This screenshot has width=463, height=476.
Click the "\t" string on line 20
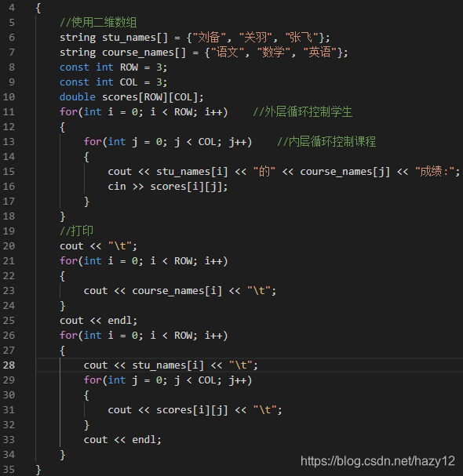[x=120, y=246]
